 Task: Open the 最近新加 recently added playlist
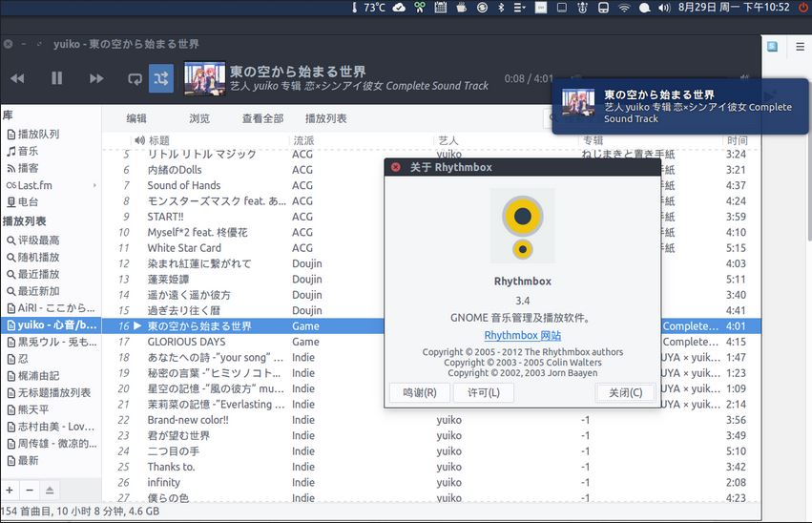click(33, 291)
